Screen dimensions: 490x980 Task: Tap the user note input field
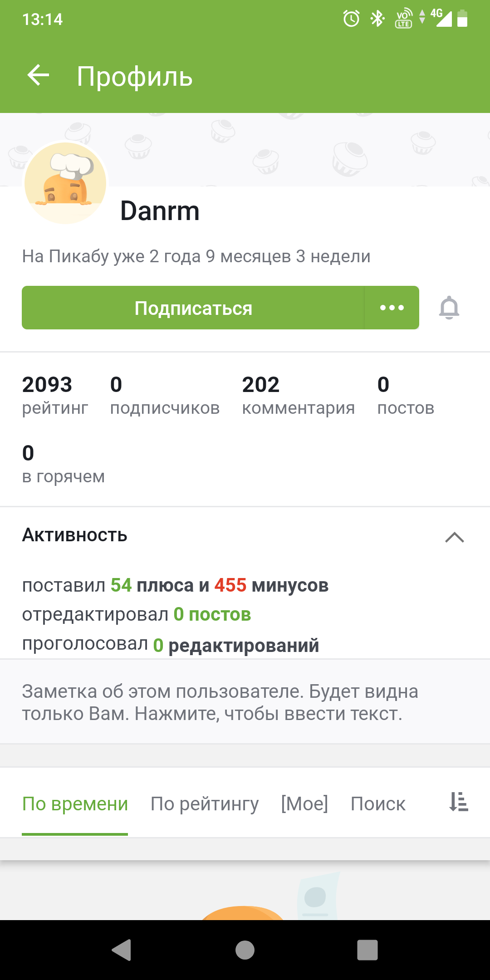[245, 702]
